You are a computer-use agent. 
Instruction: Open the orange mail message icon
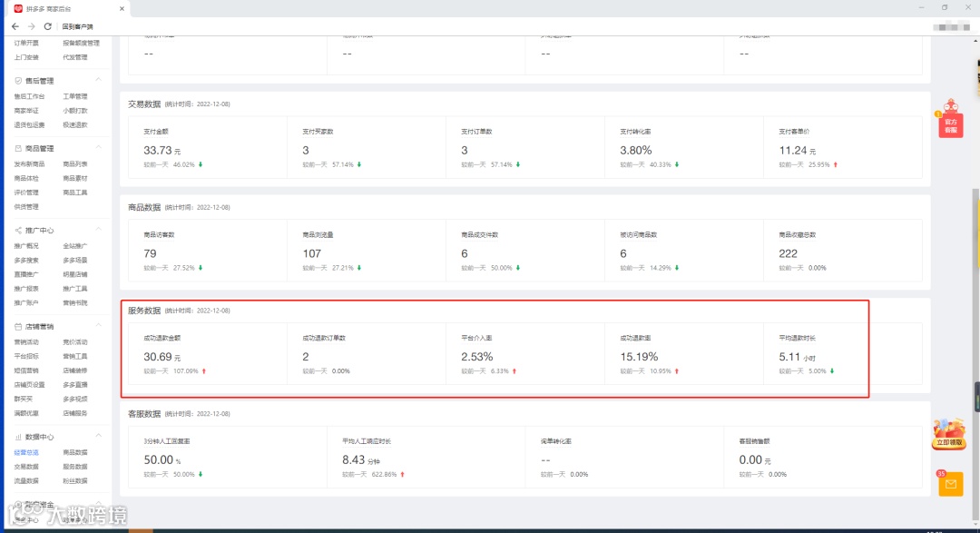[951, 484]
